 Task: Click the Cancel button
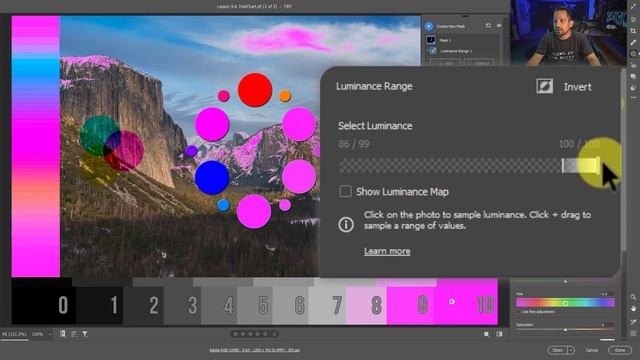coord(592,350)
